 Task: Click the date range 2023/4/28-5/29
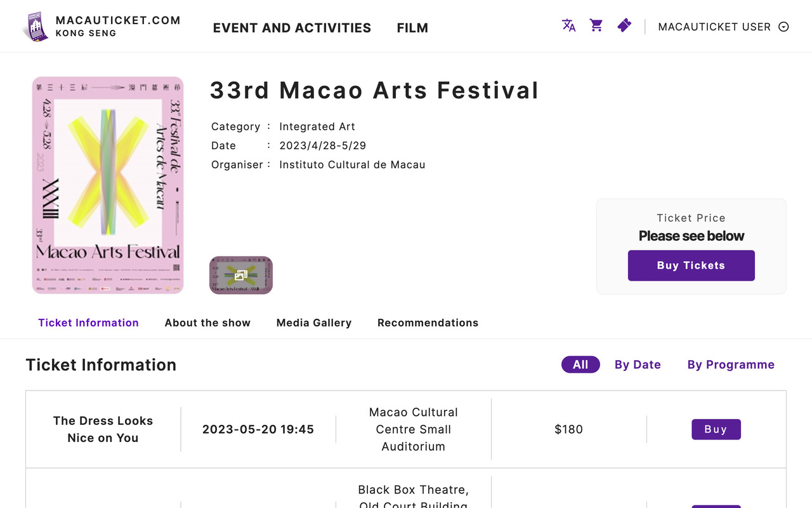tap(323, 145)
